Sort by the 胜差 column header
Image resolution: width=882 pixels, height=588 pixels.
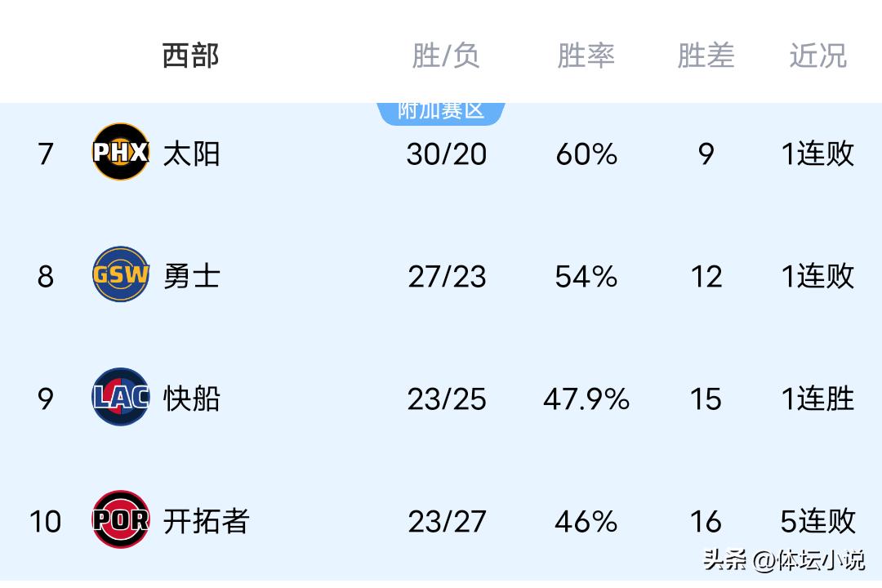tap(706, 56)
